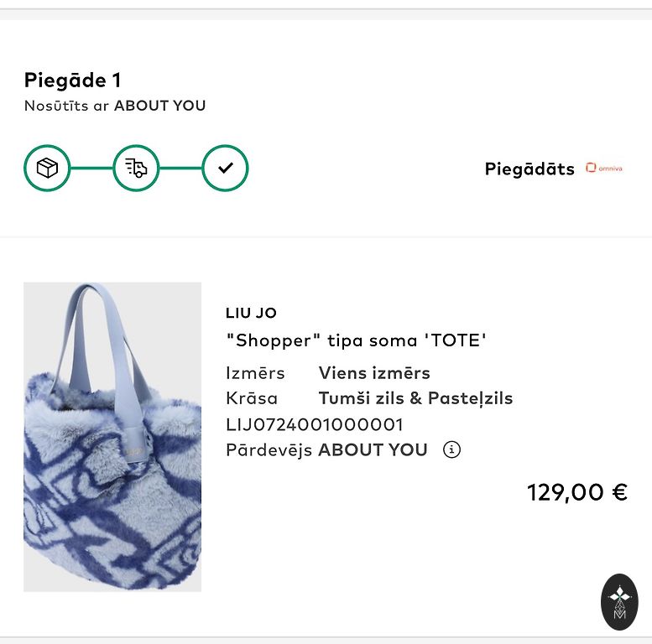
Task: Click progress line between package and truck
Action: [91, 168]
